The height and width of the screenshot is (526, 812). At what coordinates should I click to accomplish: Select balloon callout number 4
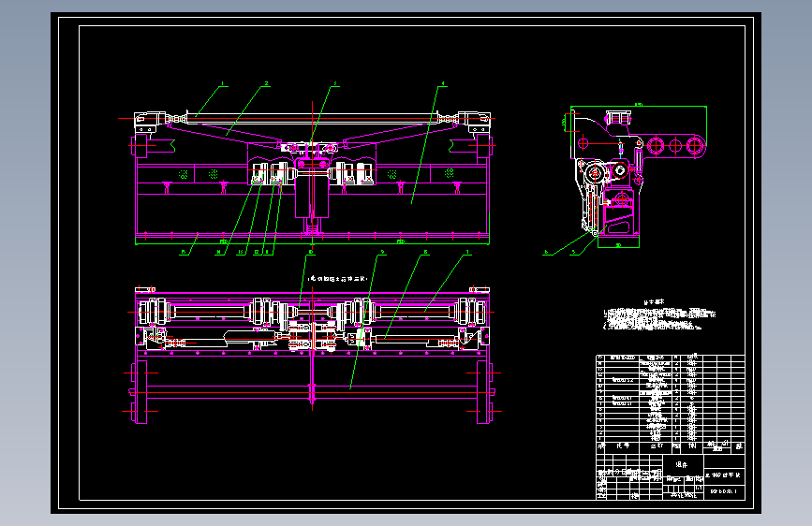pyautogui.click(x=443, y=83)
